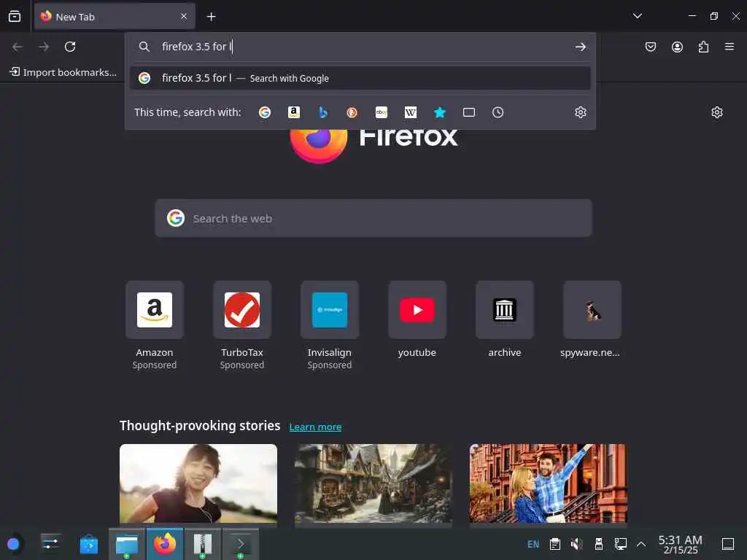Image resolution: width=747 pixels, height=560 pixels.
Task: Open system settings taskbar icon
Action: [x=50, y=544]
